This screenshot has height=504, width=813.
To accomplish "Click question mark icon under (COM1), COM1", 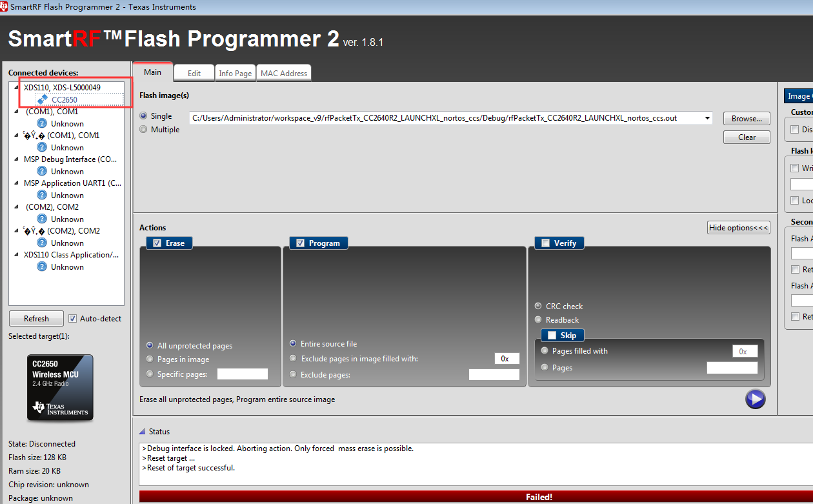I will click(x=42, y=123).
